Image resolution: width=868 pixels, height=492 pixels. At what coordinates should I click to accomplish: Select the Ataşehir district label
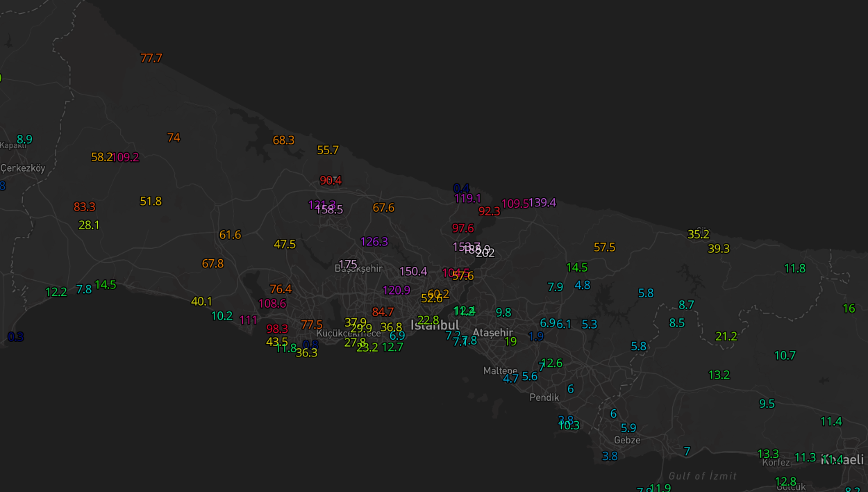coord(492,333)
